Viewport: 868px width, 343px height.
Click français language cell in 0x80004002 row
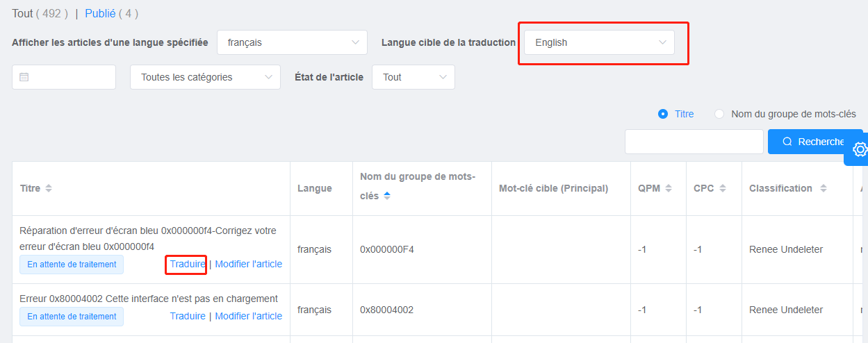point(314,310)
